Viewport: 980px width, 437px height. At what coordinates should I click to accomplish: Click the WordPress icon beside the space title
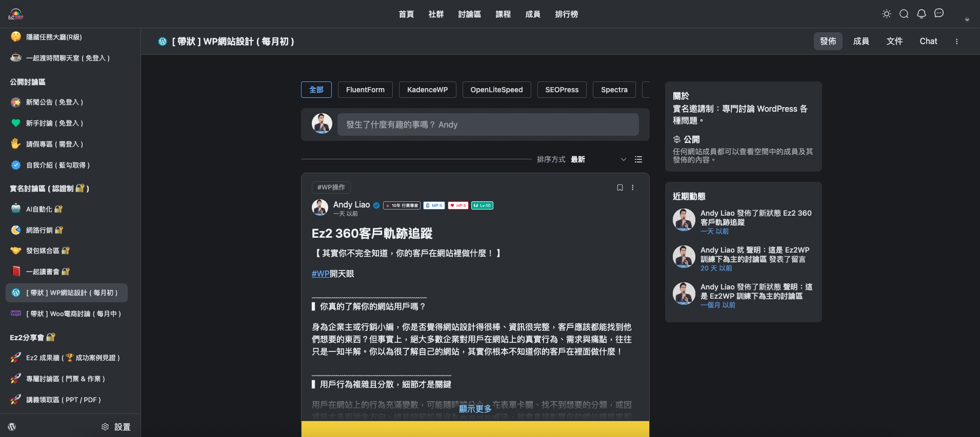[163, 41]
